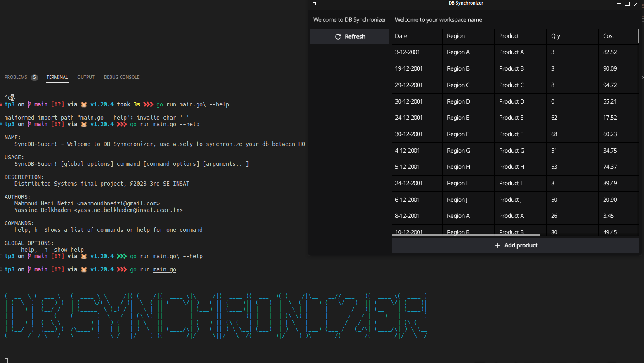Image resolution: width=644 pixels, height=363 pixels.
Task: Click the problems count badge 5
Action: click(x=34, y=78)
